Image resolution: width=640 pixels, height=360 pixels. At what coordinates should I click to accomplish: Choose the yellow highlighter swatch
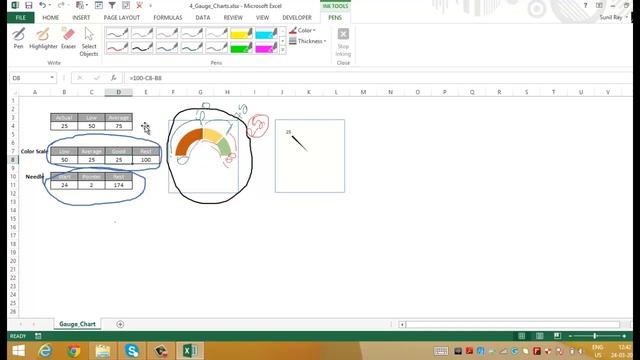(241, 33)
